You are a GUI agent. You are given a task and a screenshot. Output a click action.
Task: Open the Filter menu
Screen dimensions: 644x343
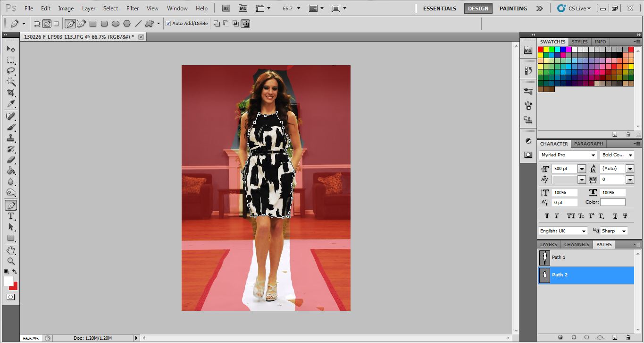(133, 9)
